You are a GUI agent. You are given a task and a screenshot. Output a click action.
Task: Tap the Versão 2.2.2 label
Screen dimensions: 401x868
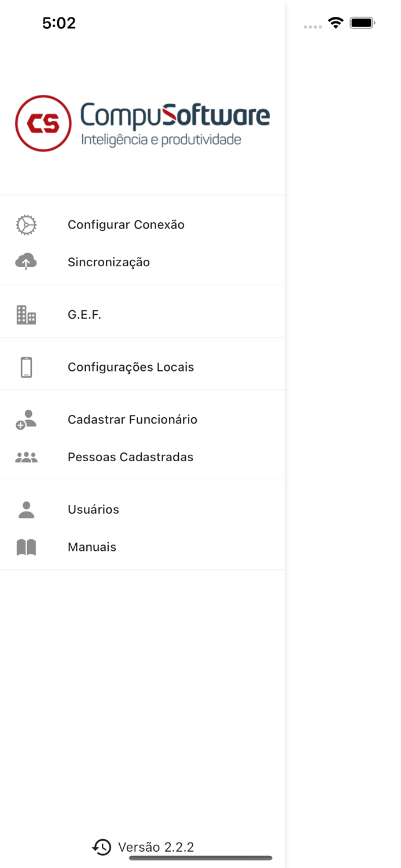click(156, 847)
